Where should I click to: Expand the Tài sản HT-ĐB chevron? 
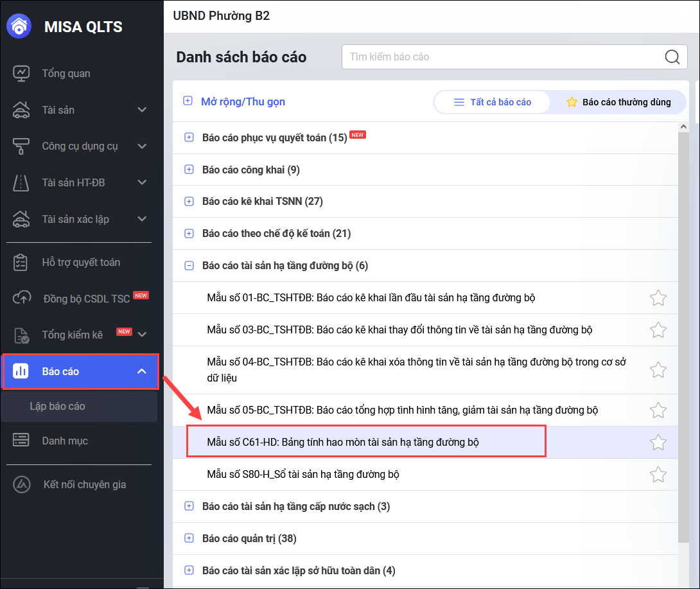pos(142,182)
